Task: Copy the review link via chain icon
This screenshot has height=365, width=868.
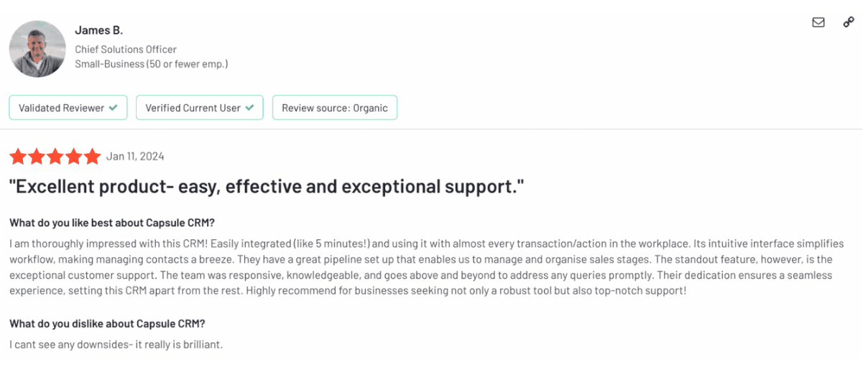Action: [x=849, y=22]
